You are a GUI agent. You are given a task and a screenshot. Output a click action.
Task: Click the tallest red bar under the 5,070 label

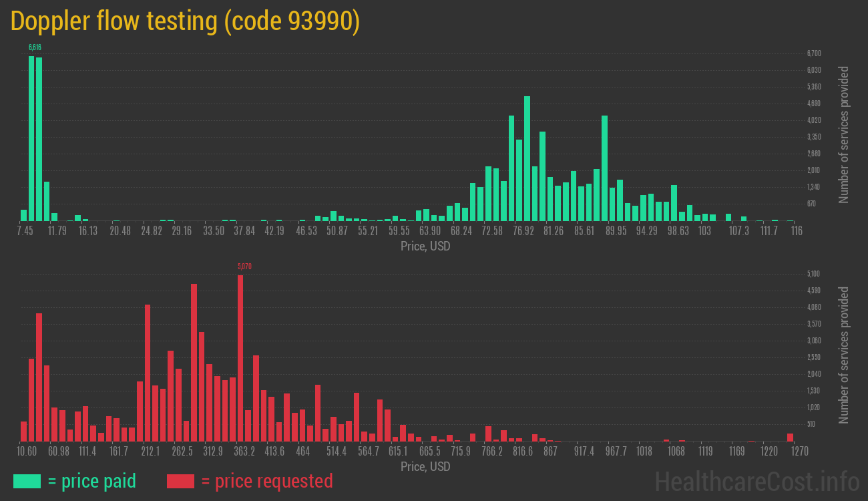click(240, 357)
